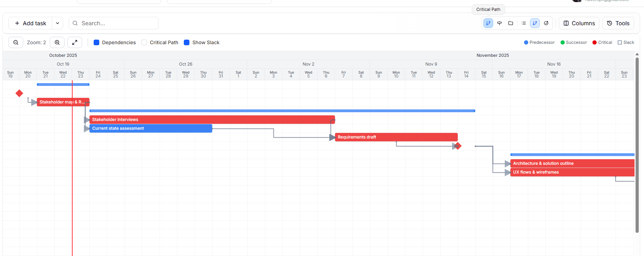Image resolution: width=644 pixels, height=256 pixels.
Task: Click the blue summary bar above Architecture task
Action: [x=572, y=155]
